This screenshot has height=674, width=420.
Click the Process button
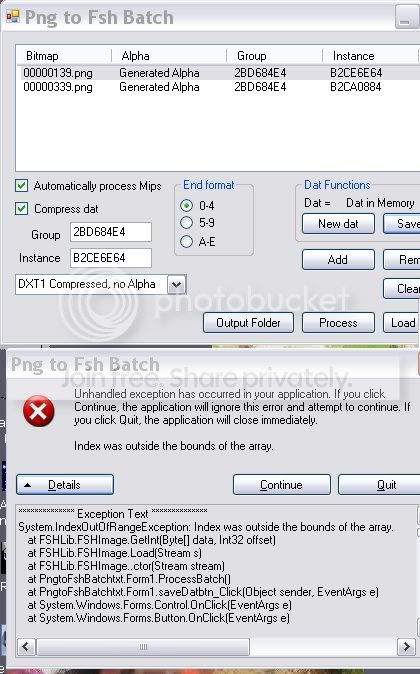point(338,323)
